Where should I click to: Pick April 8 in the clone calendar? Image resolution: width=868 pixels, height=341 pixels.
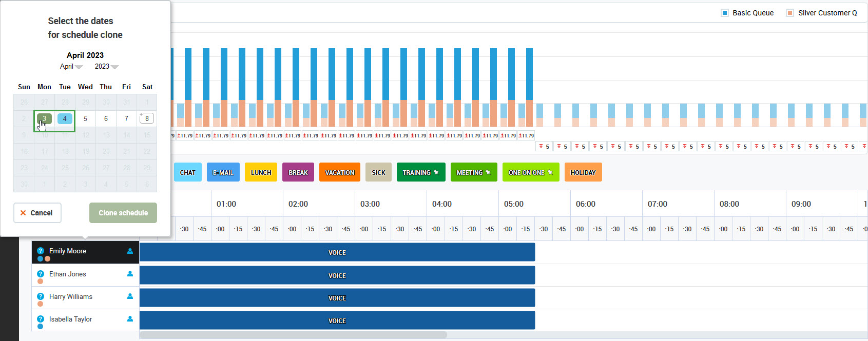pyautogui.click(x=147, y=118)
